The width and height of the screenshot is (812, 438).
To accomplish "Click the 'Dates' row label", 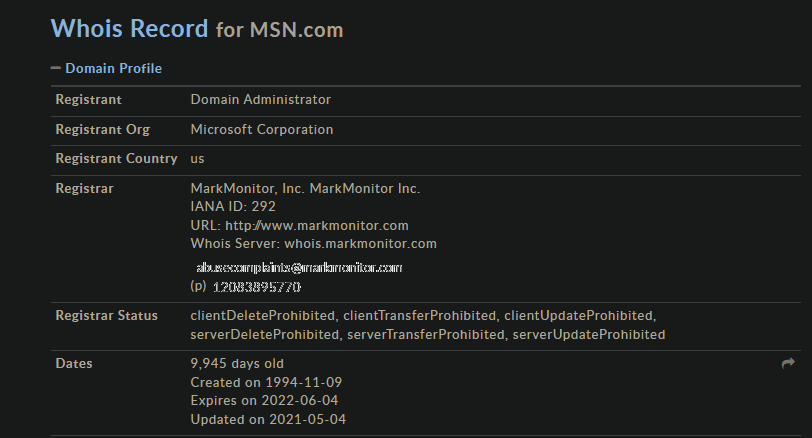I will tap(74, 363).
